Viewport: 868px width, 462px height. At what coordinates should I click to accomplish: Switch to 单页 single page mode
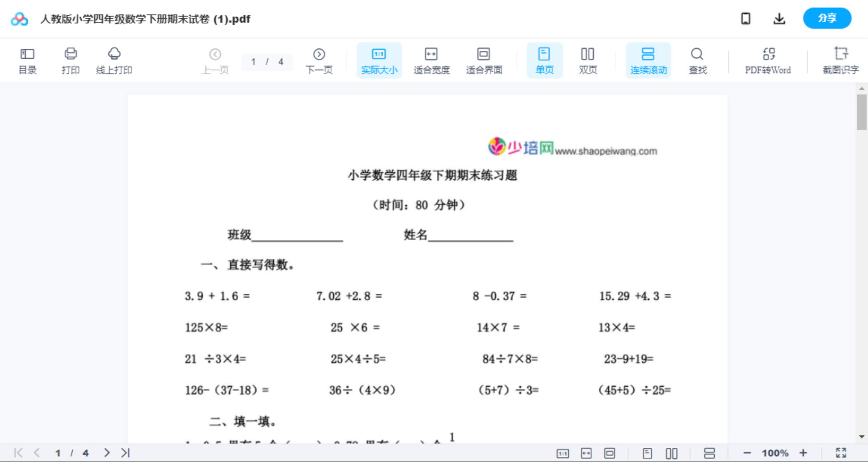544,60
